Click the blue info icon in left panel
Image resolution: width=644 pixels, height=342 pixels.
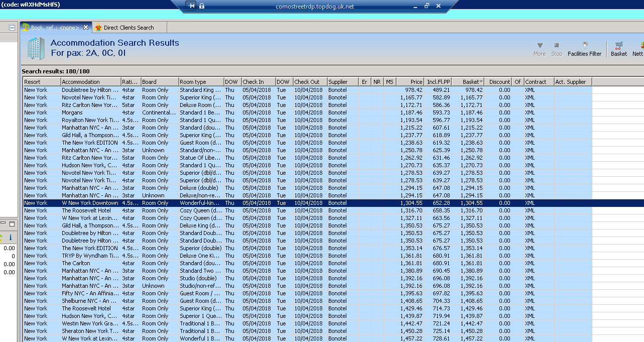pyautogui.click(x=11, y=238)
